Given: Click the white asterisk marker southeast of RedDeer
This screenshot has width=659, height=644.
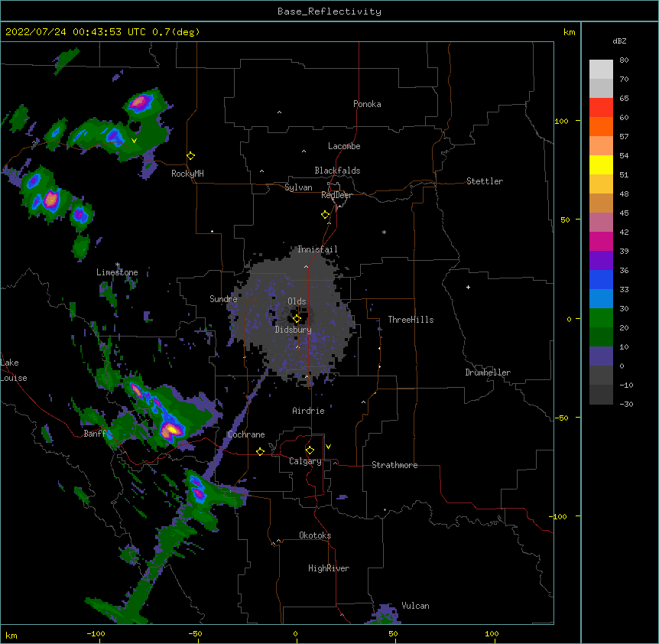Looking at the screenshot, I should [384, 232].
